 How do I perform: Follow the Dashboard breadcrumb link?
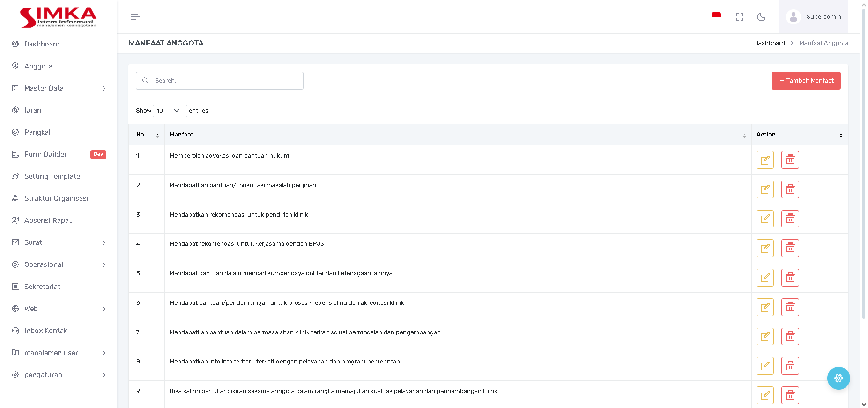click(x=769, y=43)
